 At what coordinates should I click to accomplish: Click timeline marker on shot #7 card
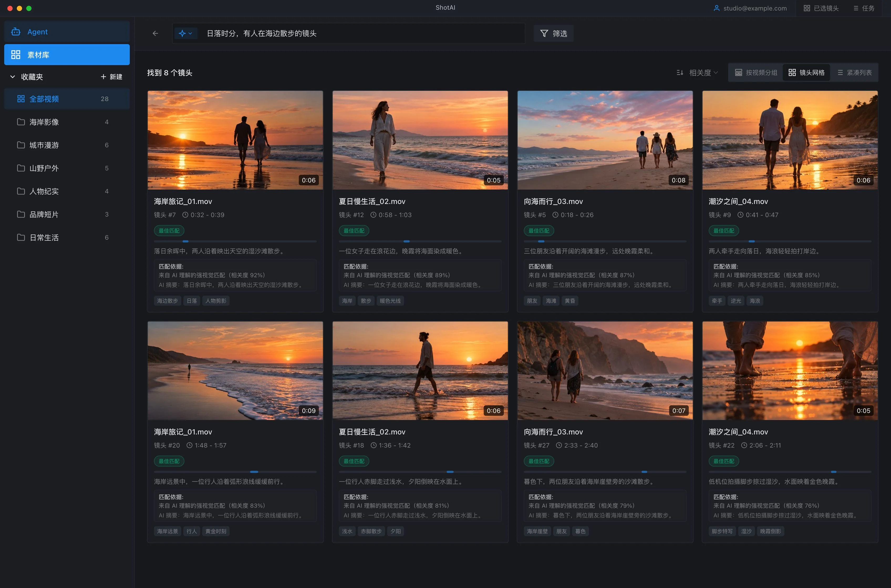185,241
